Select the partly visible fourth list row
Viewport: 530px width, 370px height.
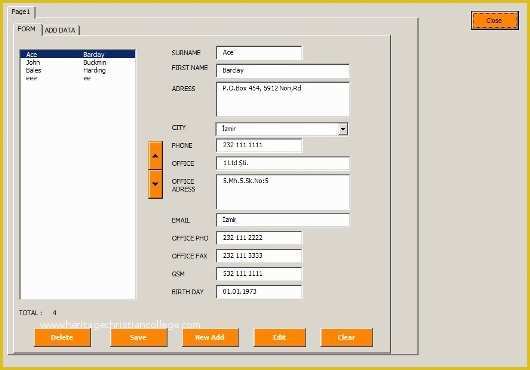pos(78,78)
